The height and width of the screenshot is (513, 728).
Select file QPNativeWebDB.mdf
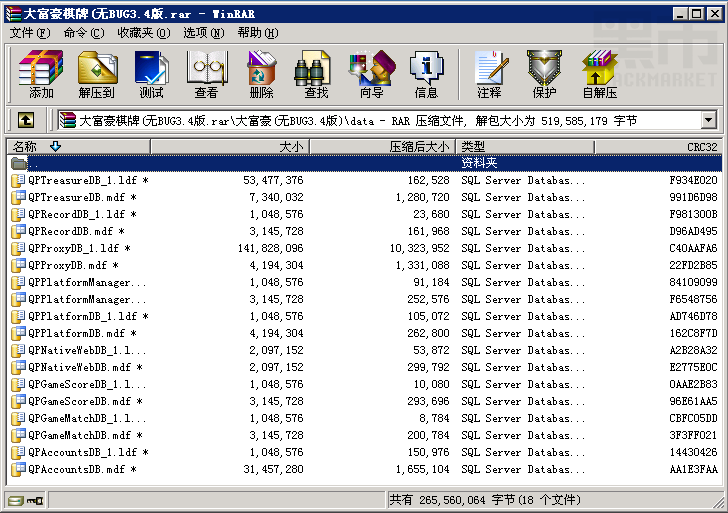(85, 367)
